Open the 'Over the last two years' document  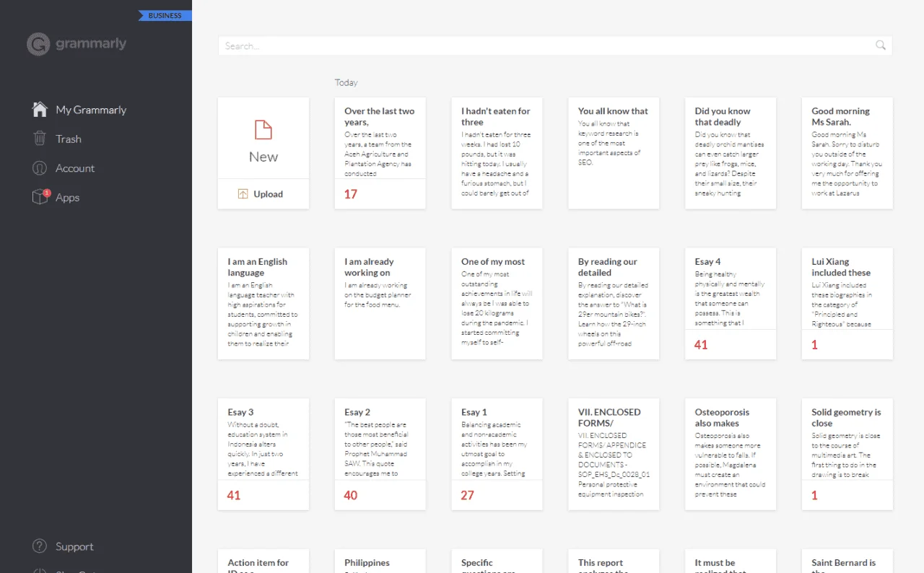point(380,153)
